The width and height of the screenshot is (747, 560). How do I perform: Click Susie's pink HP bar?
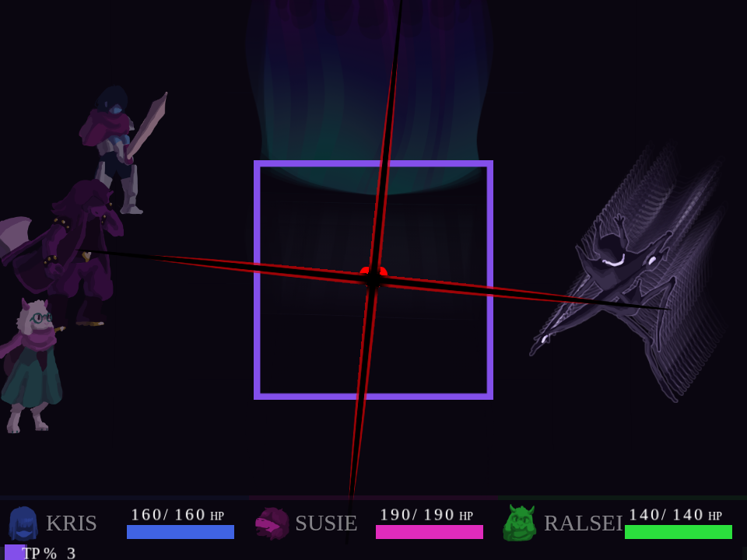pyautogui.click(x=430, y=532)
